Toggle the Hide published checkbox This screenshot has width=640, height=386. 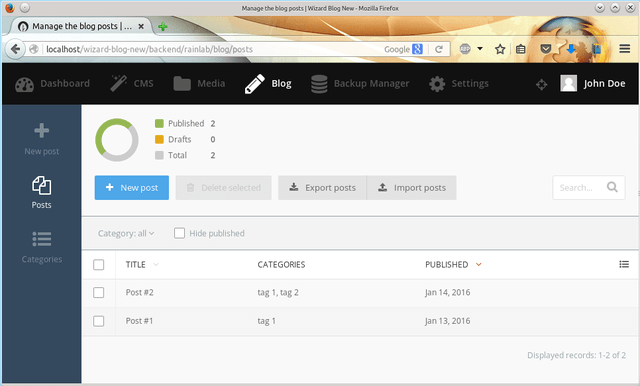(x=179, y=233)
